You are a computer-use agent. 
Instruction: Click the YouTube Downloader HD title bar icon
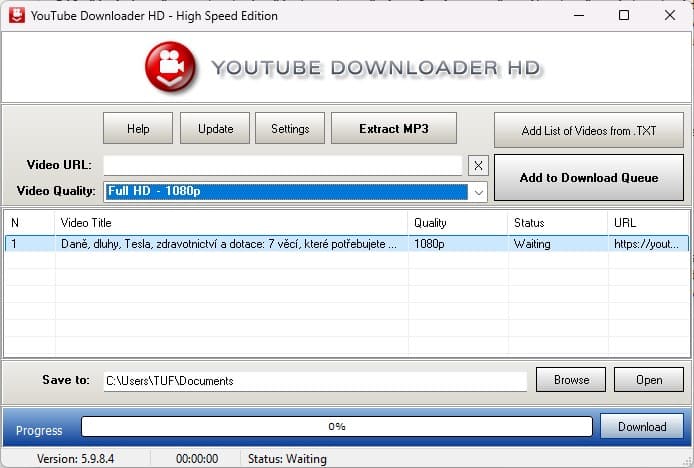click(x=17, y=15)
